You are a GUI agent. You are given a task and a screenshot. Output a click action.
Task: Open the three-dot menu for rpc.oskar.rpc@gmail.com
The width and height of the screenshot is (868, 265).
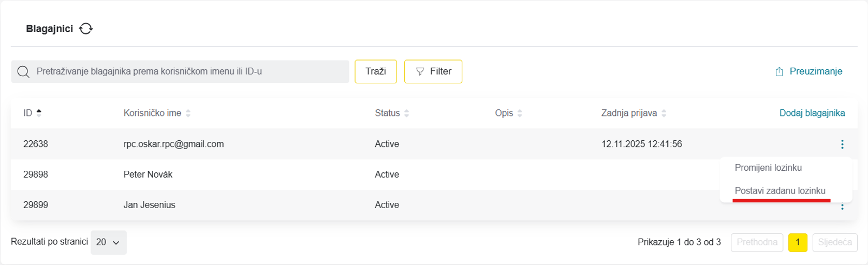tap(842, 144)
